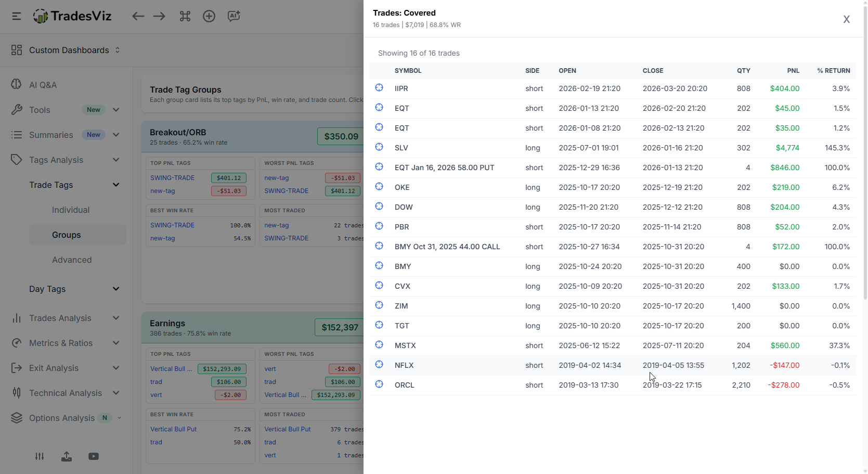Expand the Trades Analysis chevron
Screen dimensions: 868x474
116,318
